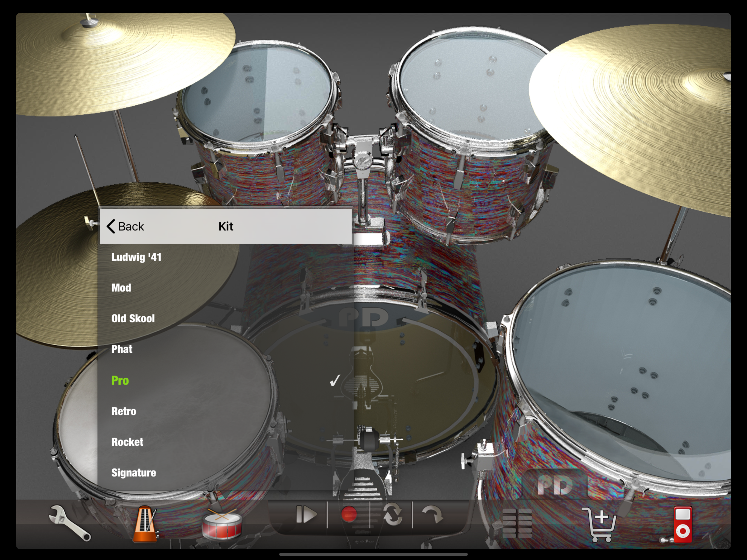Screen dimensions: 747x560
Task: Choose the Mod kit option
Action: (x=122, y=288)
